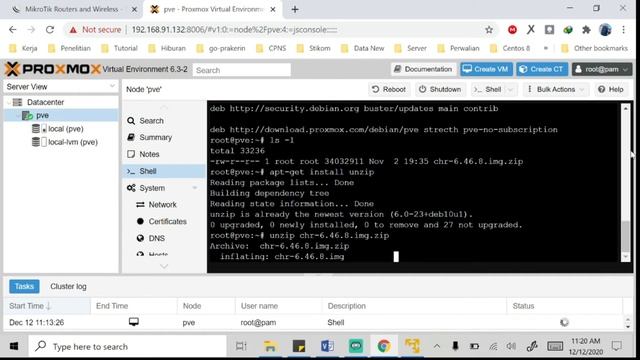640x360 pixels.
Task: Click the Reboot button
Action: click(x=389, y=89)
